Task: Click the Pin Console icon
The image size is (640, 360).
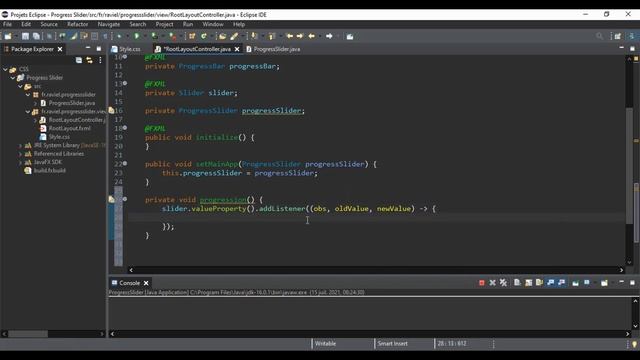Action: tap(576, 282)
